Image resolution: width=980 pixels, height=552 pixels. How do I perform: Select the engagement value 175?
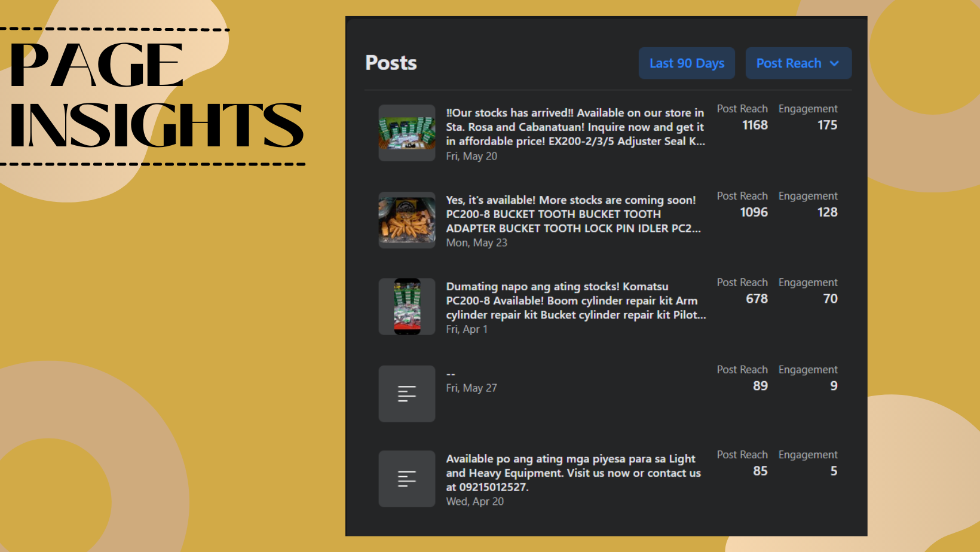click(x=828, y=125)
